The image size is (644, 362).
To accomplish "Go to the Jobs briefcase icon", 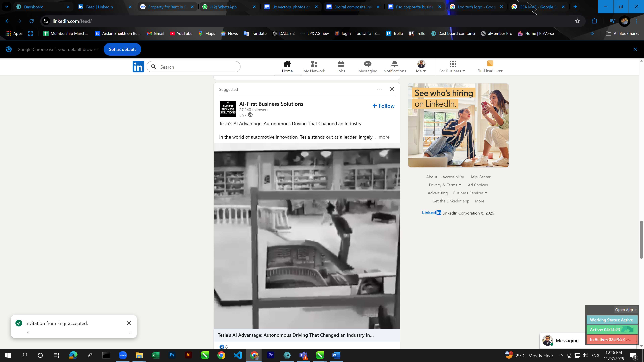I will point(341,67).
